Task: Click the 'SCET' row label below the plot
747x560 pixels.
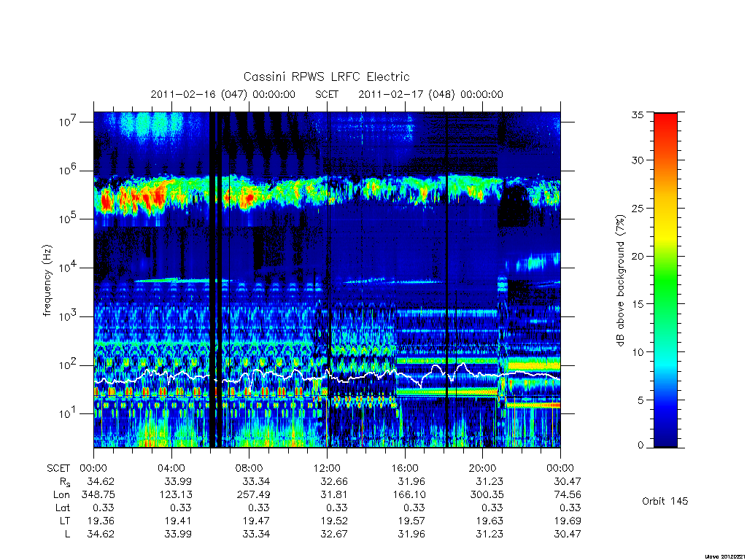Action: (x=58, y=469)
